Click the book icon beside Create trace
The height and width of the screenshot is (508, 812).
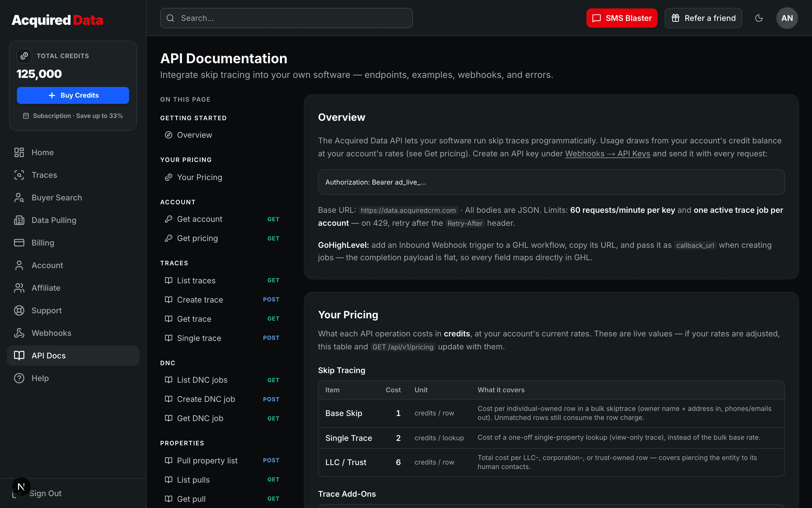pyautogui.click(x=168, y=300)
